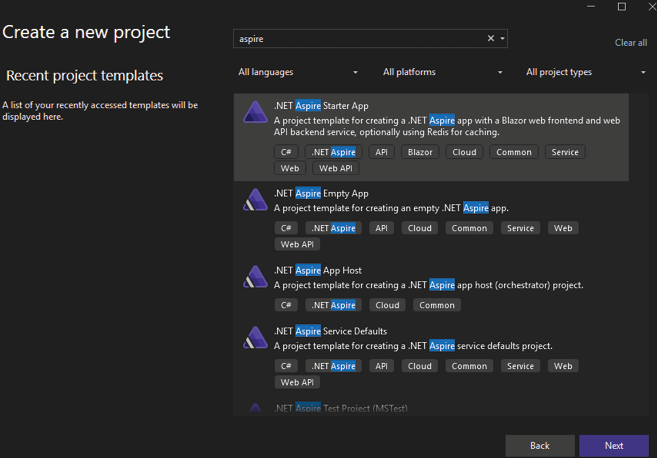Select the .NET Aspire Test Project (MSTest) entry
Image resolution: width=657 pixels, height=458 pixels.
pyautogui.click(x=340, y=408)
